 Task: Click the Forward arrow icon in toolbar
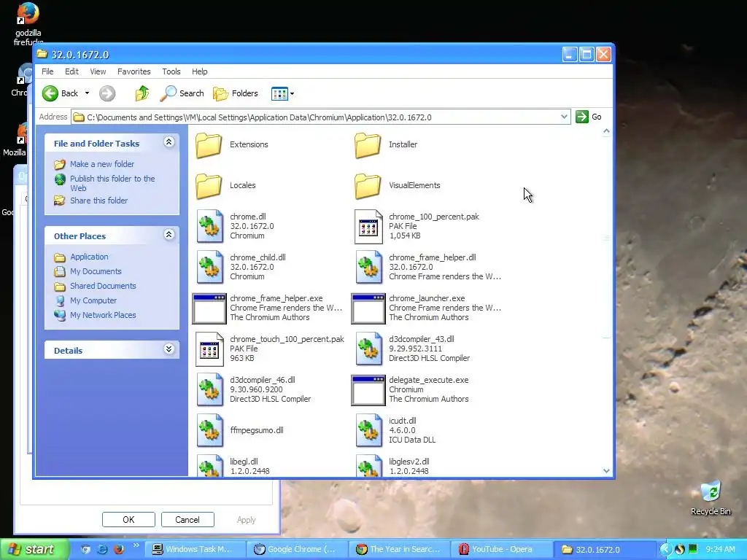[107, 93]
